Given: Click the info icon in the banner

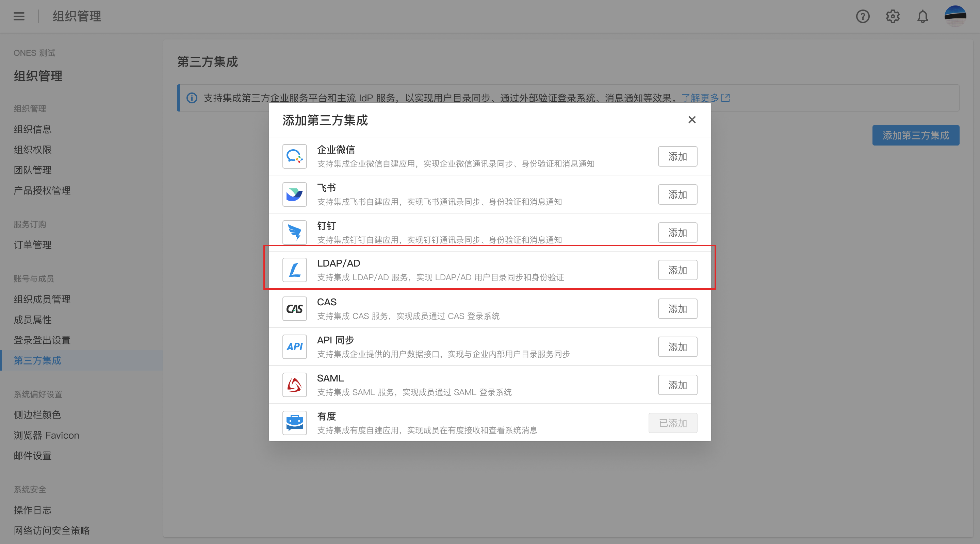Looking at the screenshot, I should [x=192, y=98].
